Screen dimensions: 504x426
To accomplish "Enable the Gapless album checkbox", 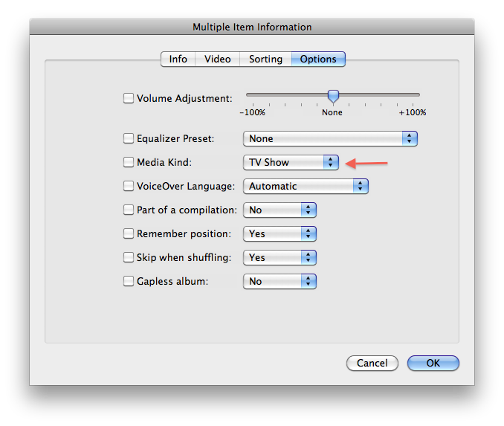I will point(129,281).
